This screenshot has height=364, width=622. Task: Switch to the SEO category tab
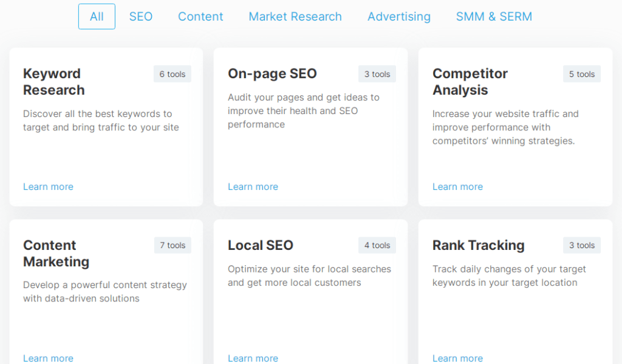(x=140, y=16)
